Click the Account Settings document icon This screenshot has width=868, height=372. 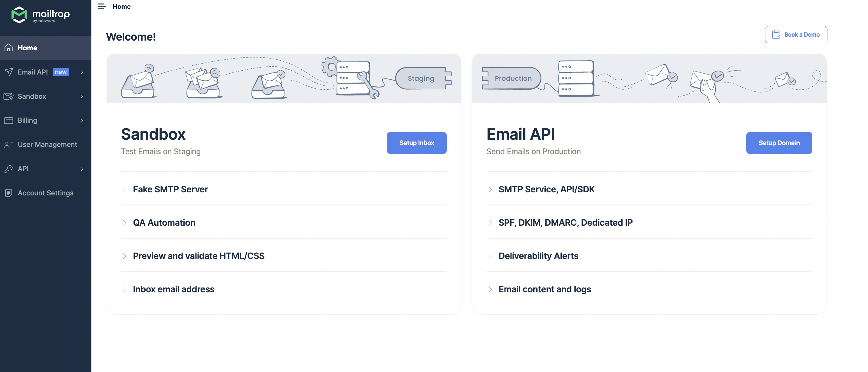point(9,193)
